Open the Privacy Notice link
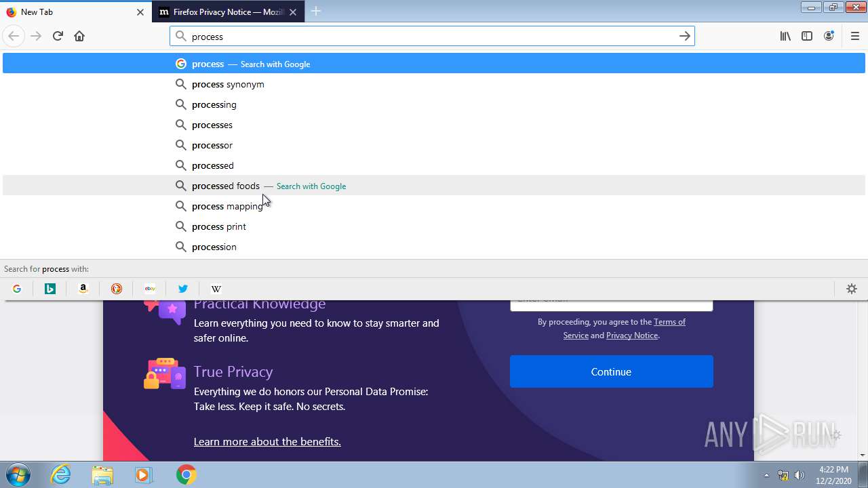868x488 pixels. [x=632, y=335]
